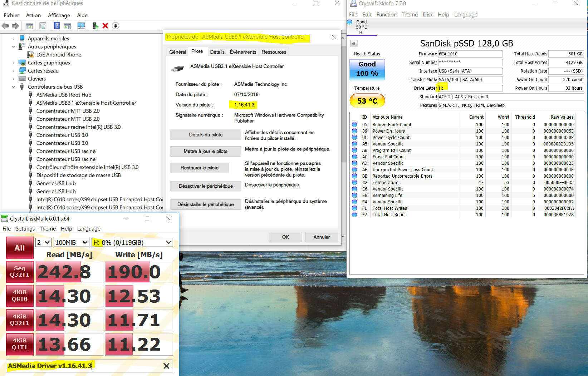Click the Cartes graphiques display icon
This screenshot has height=376, width=588.
(x=22, y=63)
